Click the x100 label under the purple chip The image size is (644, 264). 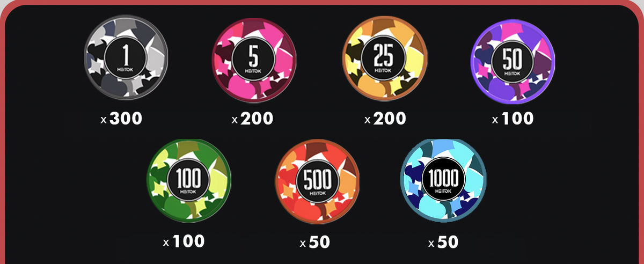513,119
